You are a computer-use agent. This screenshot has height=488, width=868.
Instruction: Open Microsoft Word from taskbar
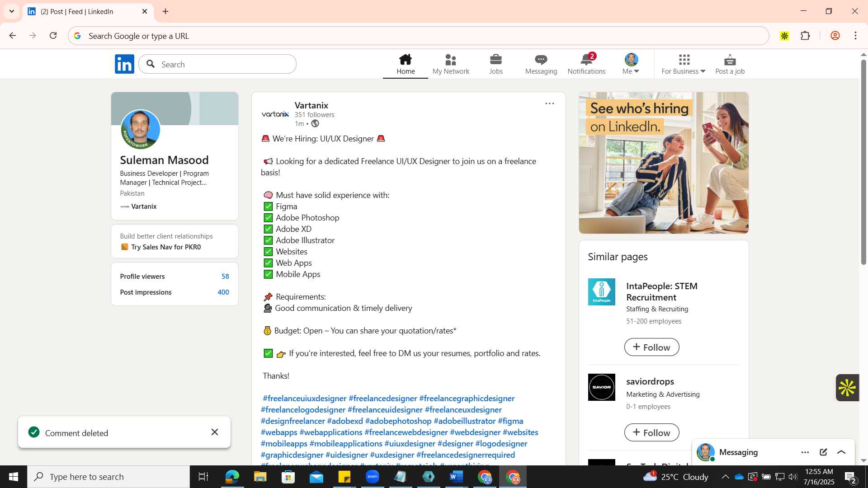[x=456, y=477]
